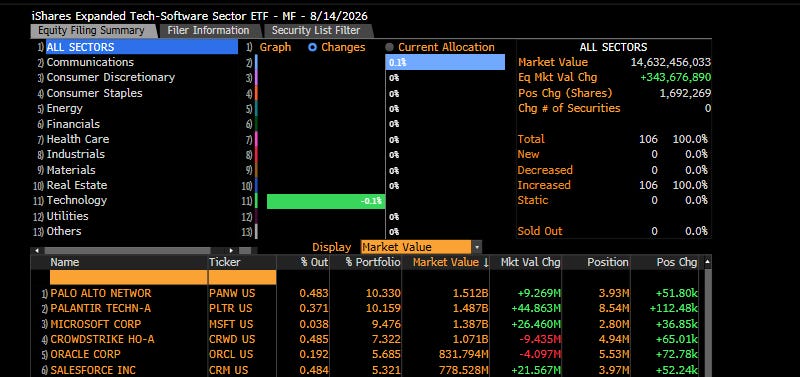Select the Health Care sector
Image resolution: width=800 pixels, height=377 pixels.
(x=78, y=139)
